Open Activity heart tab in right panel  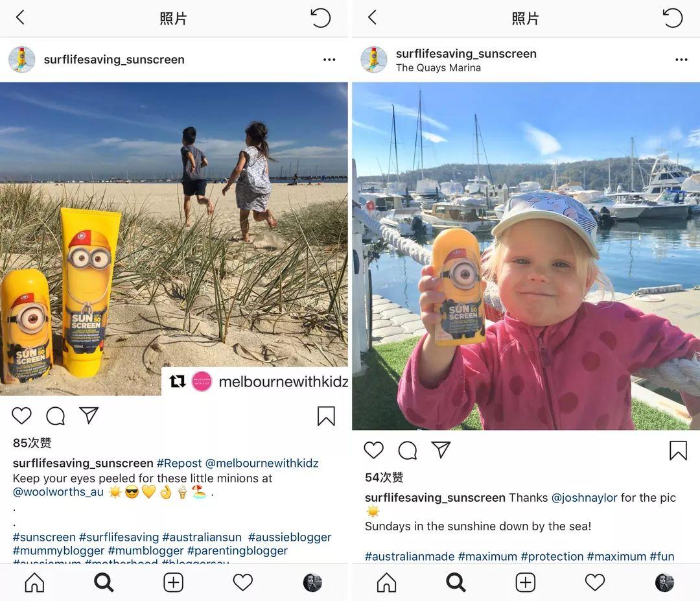coord(594,583)
